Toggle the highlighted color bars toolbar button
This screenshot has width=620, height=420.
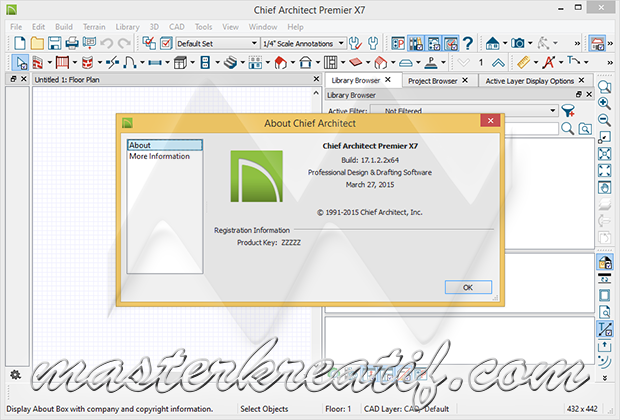[x=416, y=43]
